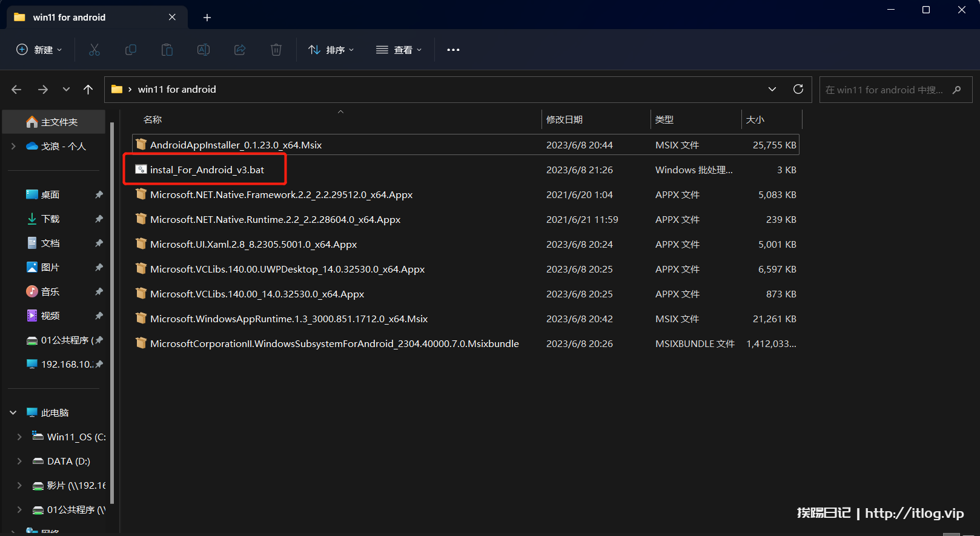Select Microsoft.UI.Xaml.2.8 Appx file

(x=465, y=244)
